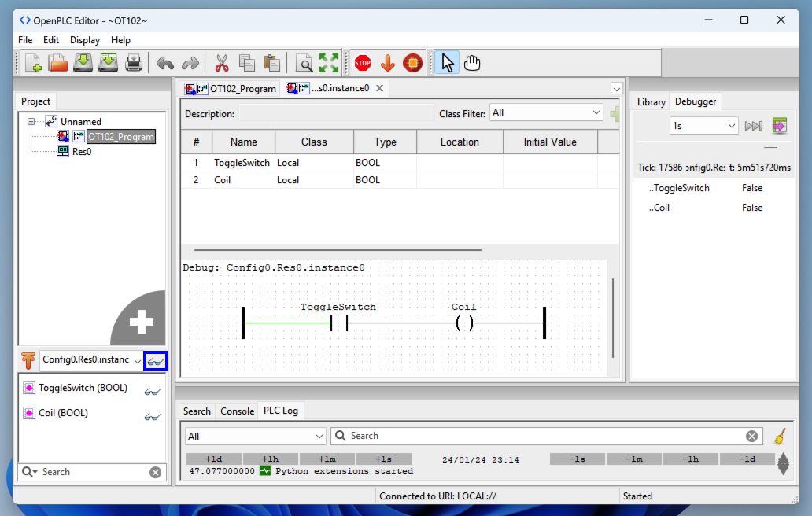This screenshot has height=516, width=812.
Task: Open the Display menu
Action: 85,40
